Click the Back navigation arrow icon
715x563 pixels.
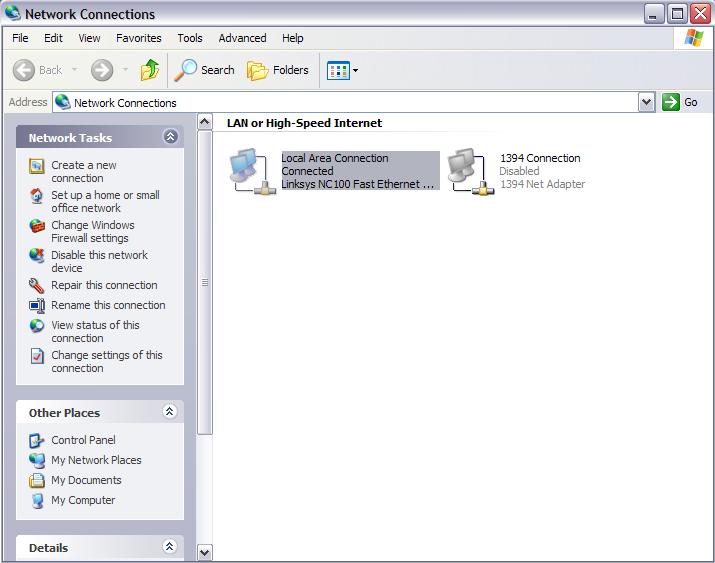(24, 70)
